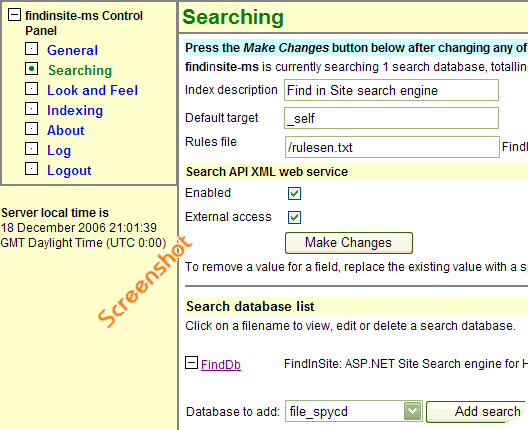Image resolution: width=528 pixels, height=430 pixels.
Task: Click the bullet icon beside About
Action: (x=31, y=128)
